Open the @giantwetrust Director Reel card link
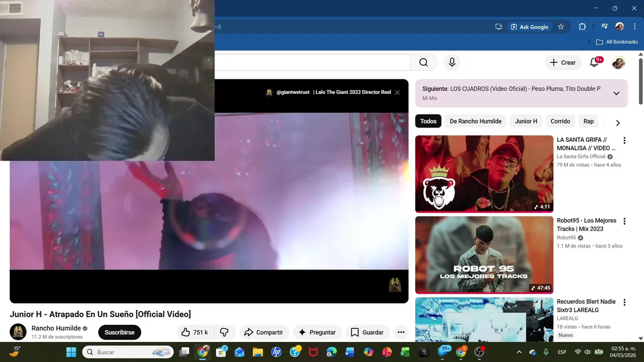This screenshot has height=362, width=644. (328, 93)
